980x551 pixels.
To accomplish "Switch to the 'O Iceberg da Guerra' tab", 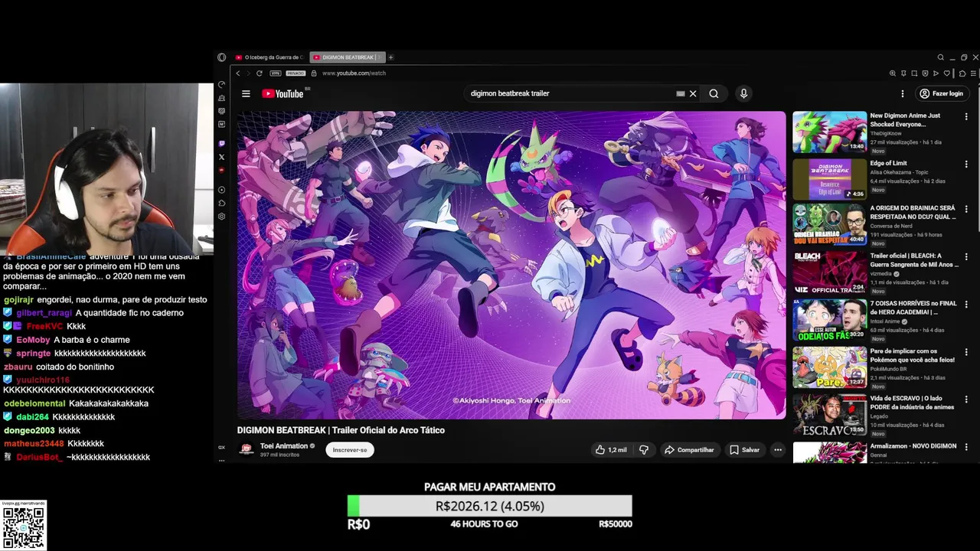I will 269,57.
